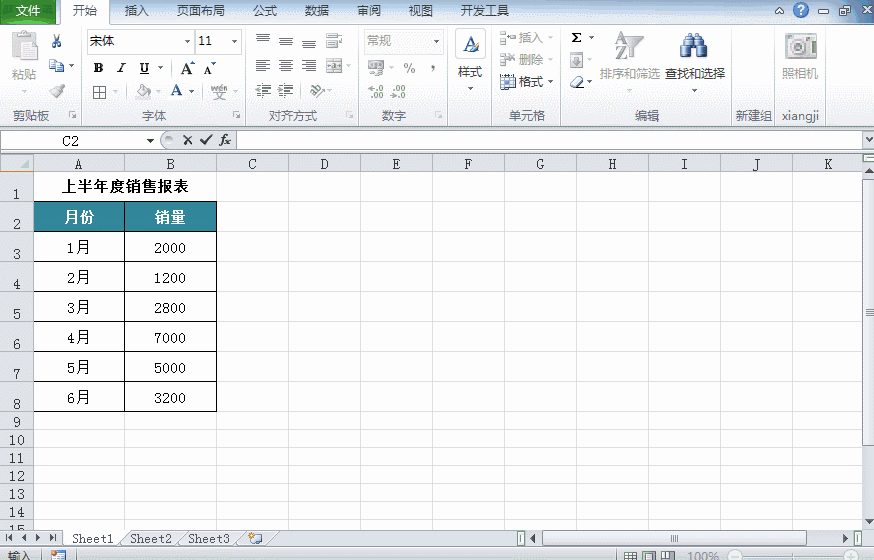Screen dimensions: 874x560
Task: Click the 样式 (Styles) button
Action: [x=470, y=60]
